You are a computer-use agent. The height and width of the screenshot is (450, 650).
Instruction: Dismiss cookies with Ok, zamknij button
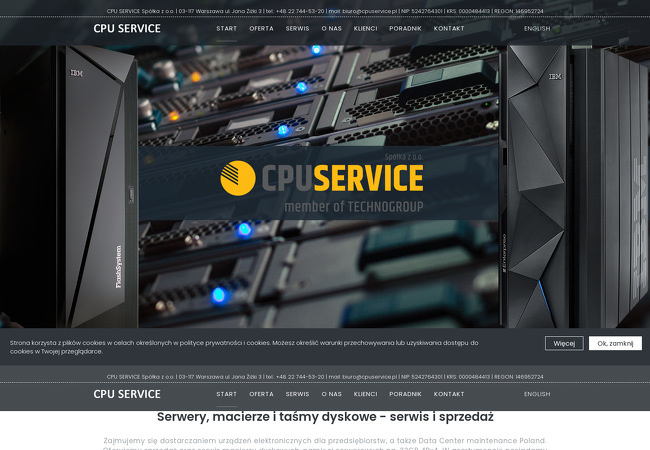click(x=615, y=343)
